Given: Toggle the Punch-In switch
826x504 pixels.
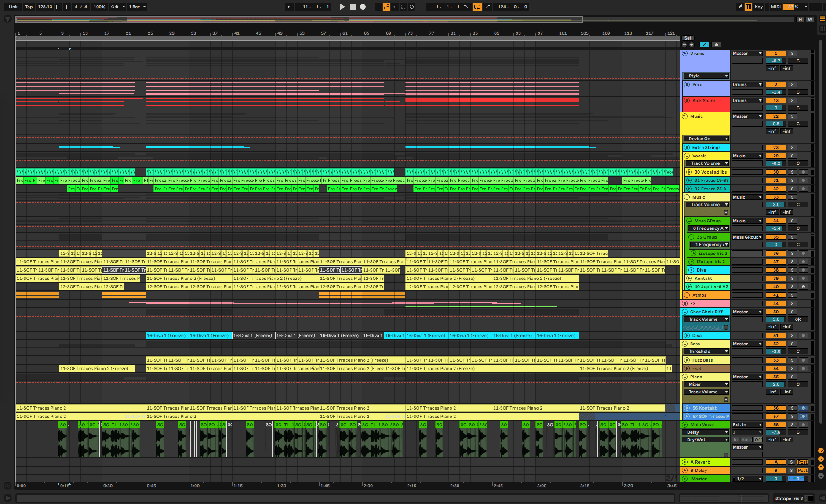Looking at the screenshot, I should (467, 7).
